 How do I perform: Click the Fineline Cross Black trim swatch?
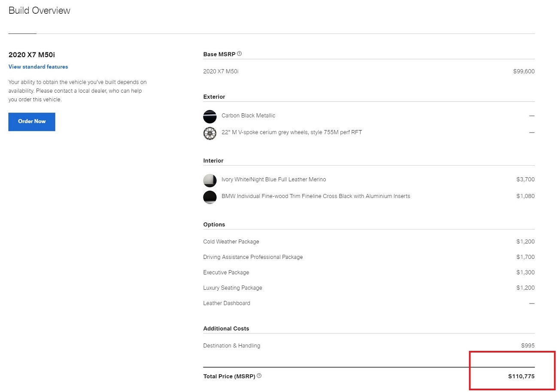tap(210, 197)
